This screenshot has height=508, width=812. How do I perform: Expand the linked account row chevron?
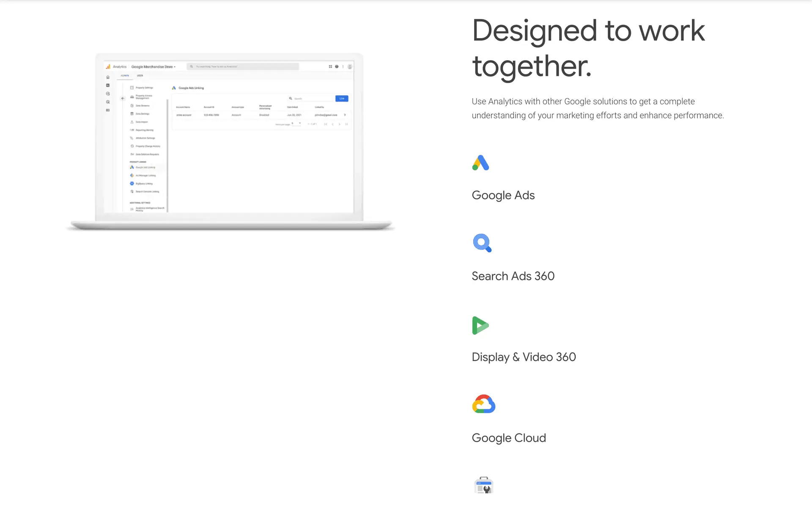click(x=345, y=115)
